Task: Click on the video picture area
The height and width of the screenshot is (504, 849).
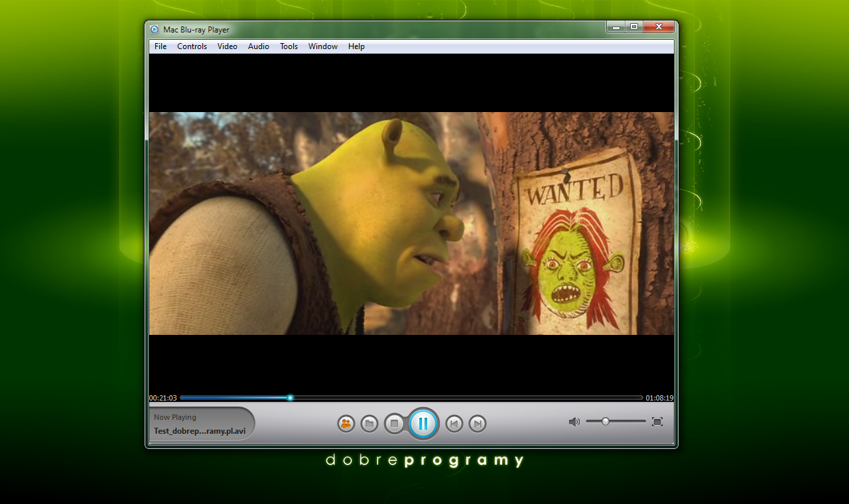Action: point(411,223)
